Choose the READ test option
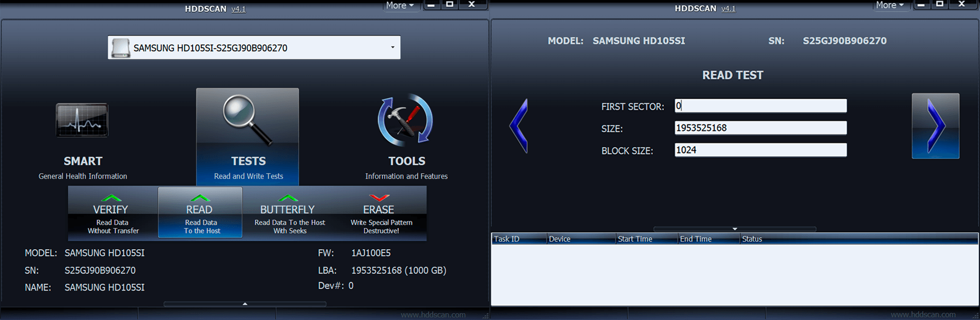 [x=200, y=212]
